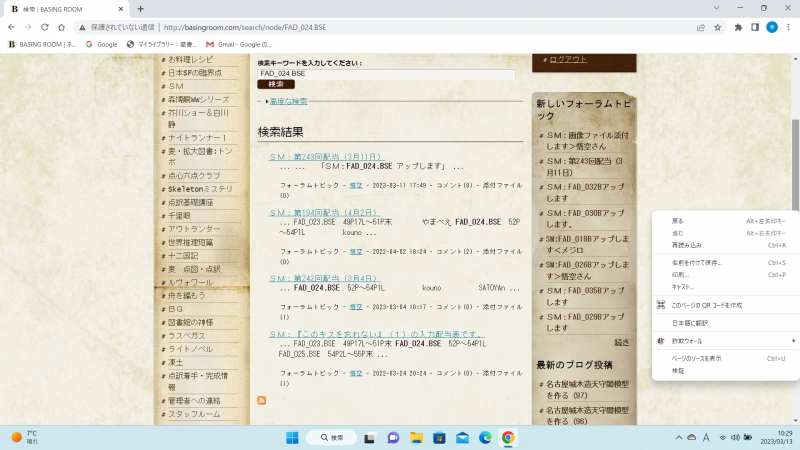800x450 pixels.
Task: Select 再読み込み in the context menu
Action: coord(687,245)
